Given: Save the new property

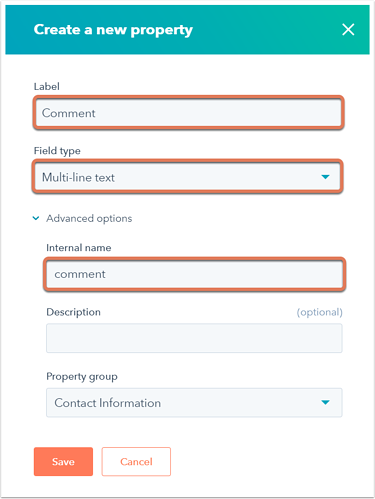Looking at the screenshot, I should [x=63, y=462].
